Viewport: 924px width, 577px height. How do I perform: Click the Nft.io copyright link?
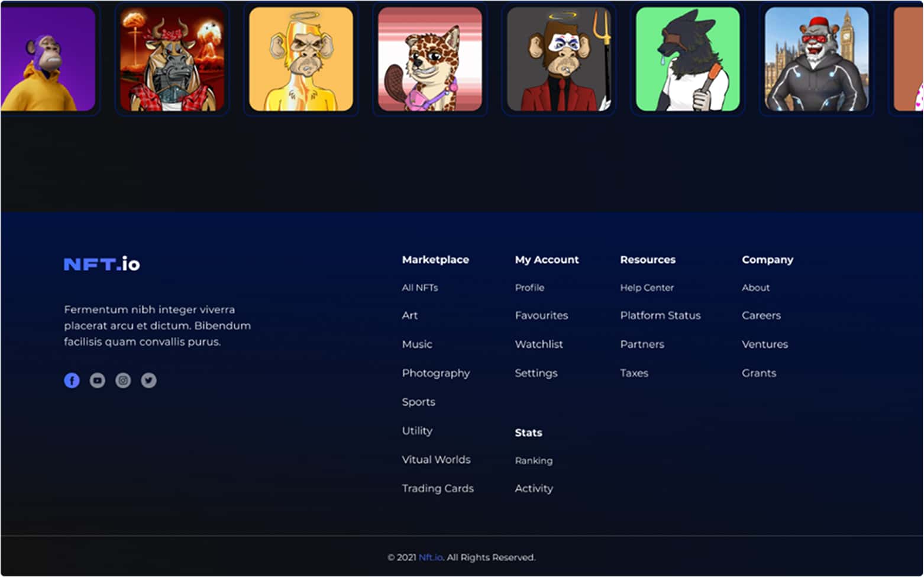coord(431,557)
